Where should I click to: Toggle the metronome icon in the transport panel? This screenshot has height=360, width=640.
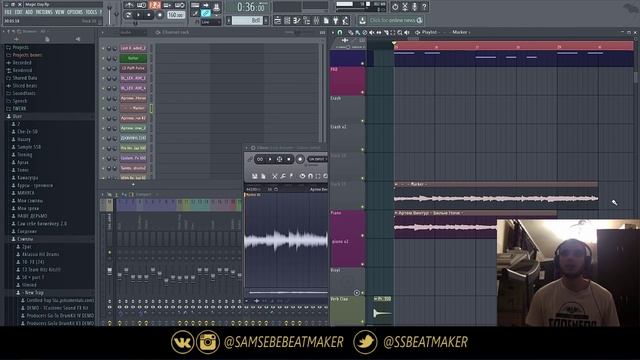(x=129, y=5)
